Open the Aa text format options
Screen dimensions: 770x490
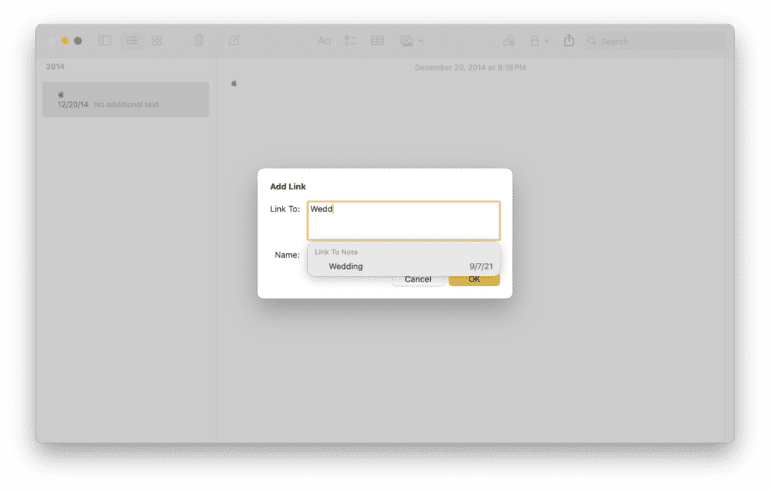pos(324,41)
